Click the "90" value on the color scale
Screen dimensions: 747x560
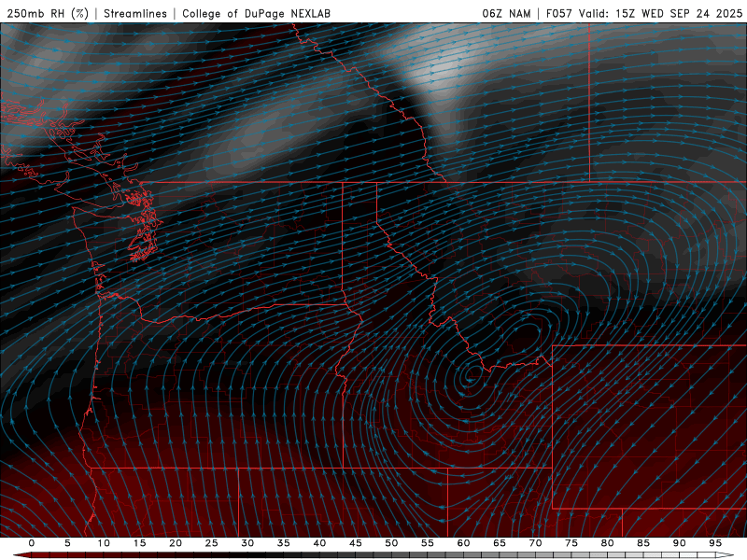679,543
